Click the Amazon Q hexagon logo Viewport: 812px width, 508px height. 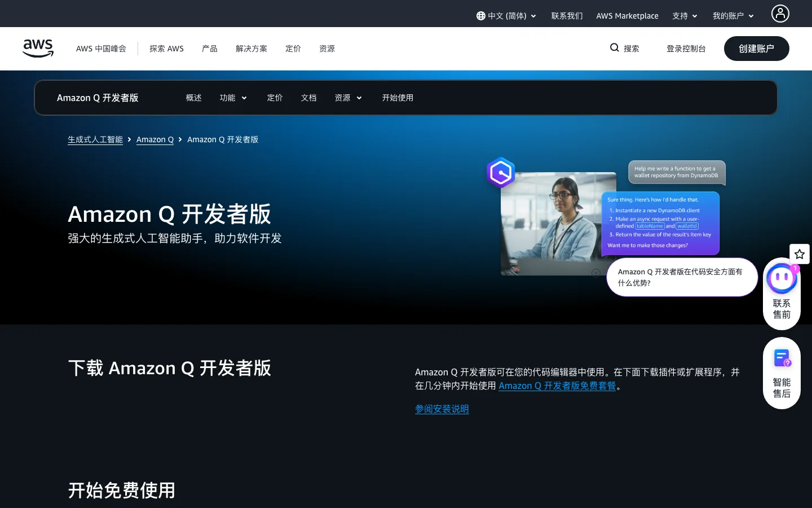point(501,173)
